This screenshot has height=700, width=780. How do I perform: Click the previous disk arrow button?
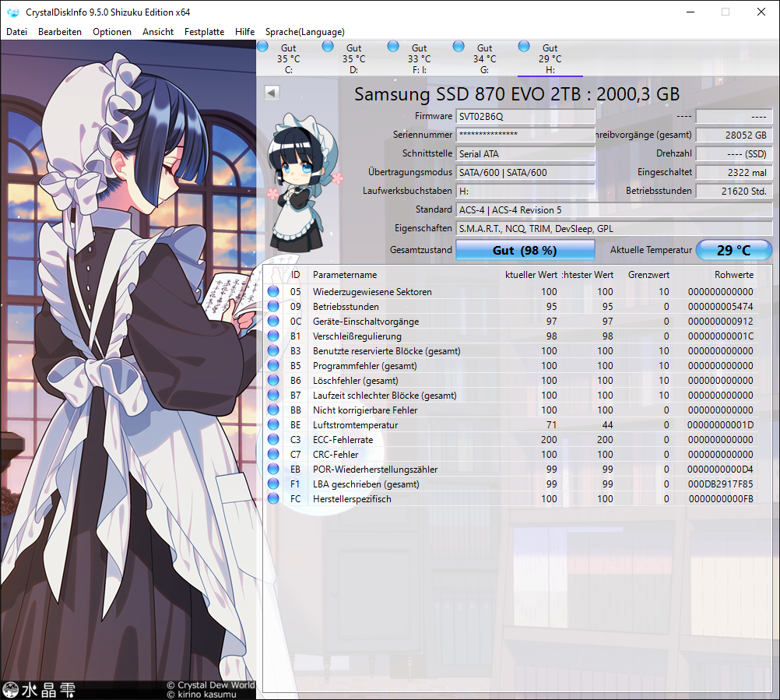pyautogui.click(x=272, y=93)
